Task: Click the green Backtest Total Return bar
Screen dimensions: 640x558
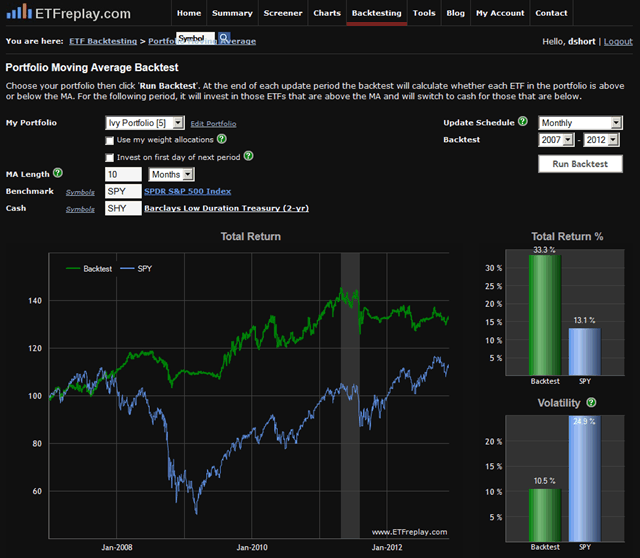Action: pos(545,315)
